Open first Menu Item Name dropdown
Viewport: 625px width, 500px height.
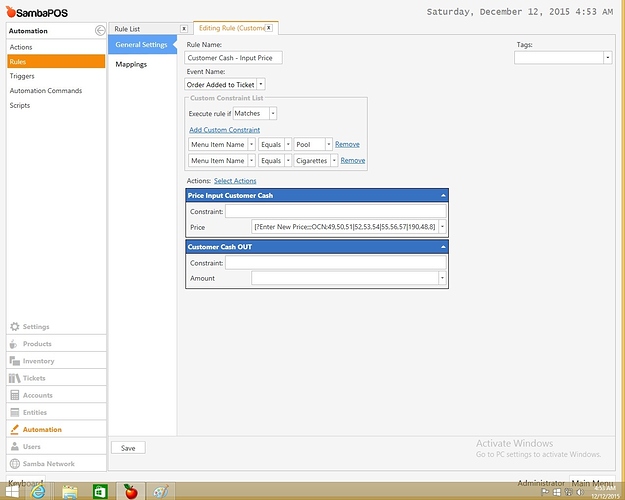tap(252, 144)
